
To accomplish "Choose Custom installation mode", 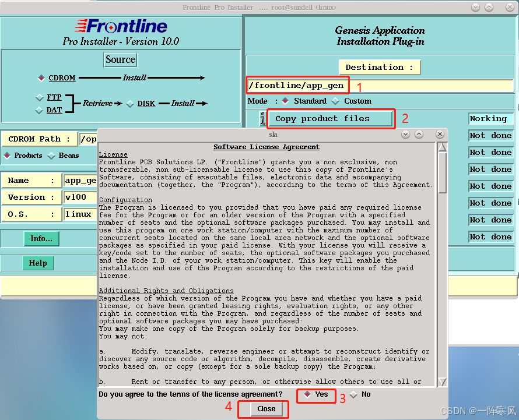I will (336, 101).
